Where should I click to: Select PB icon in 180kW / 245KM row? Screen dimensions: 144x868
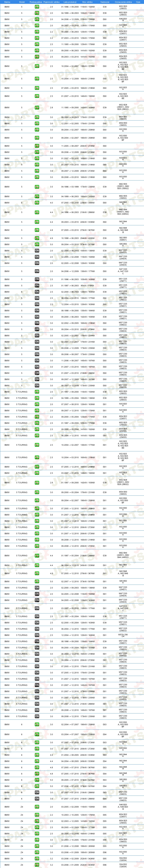[x=37, y=196]
